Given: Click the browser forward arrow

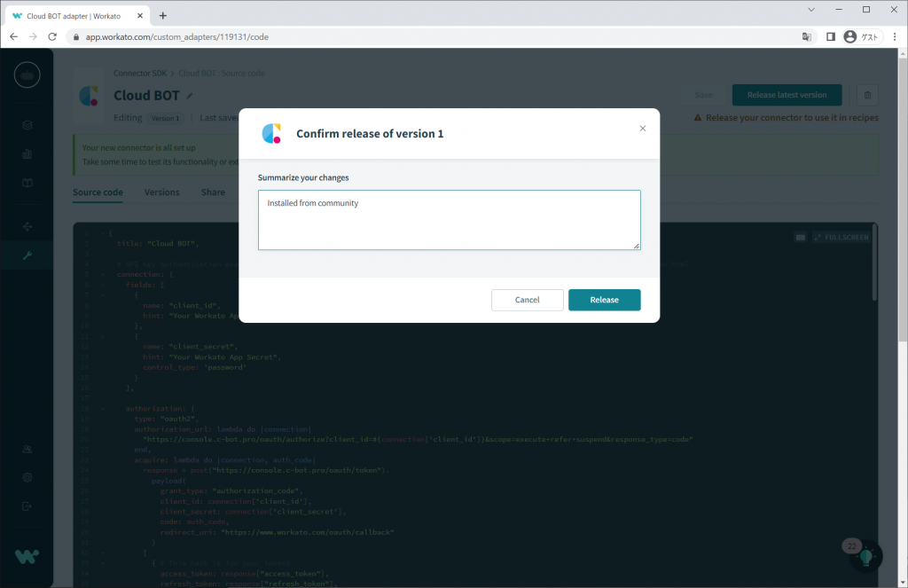Looking at the screenshot, I should [x=33, y=37].
